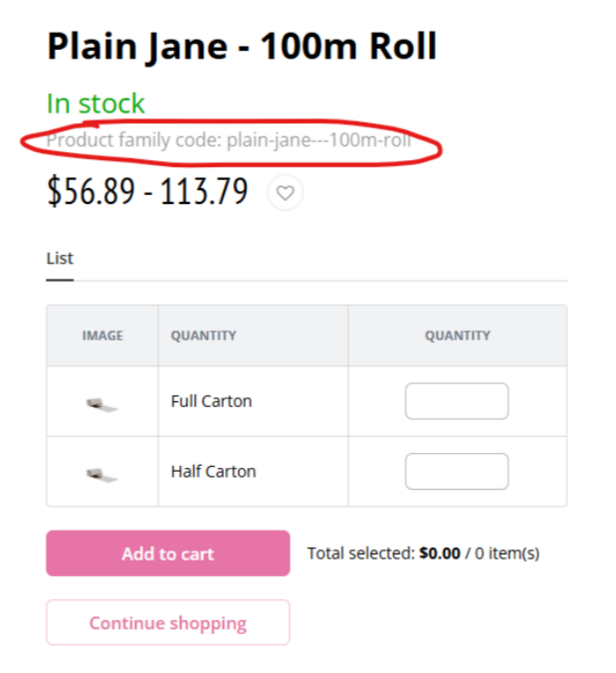Click the $0.00 total amount
The width and height of the screenshot is (616, 673).
pyautogui.click(x=439, y=554)
